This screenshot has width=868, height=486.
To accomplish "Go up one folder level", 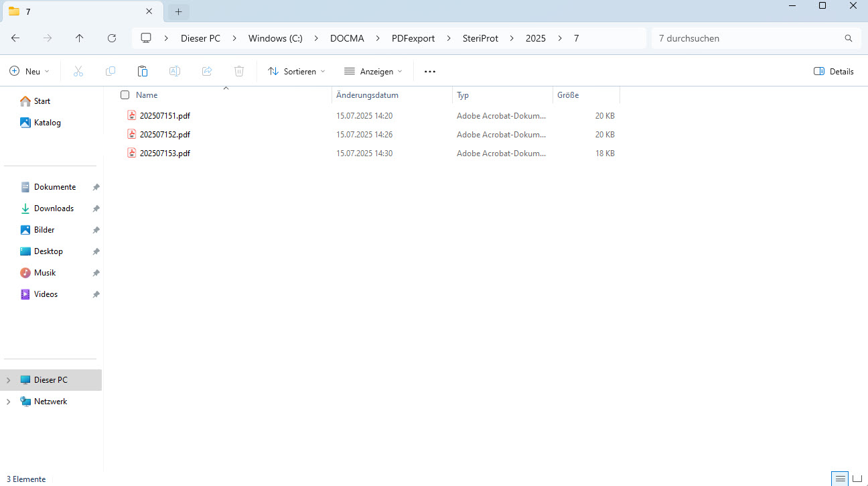I will [x=80, y=38].
